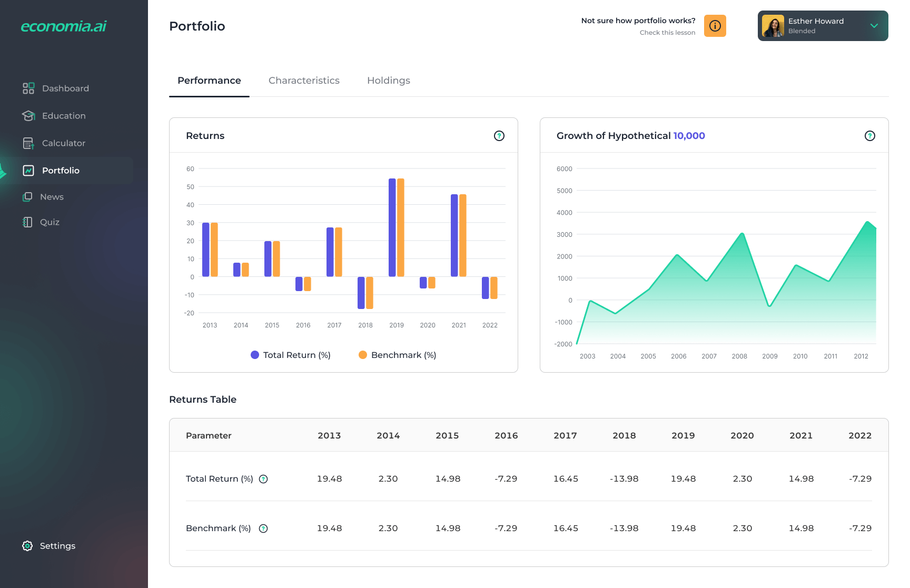Click the 2013 column header in Returns Table
The image size is (910, 588).
point(329,435)
